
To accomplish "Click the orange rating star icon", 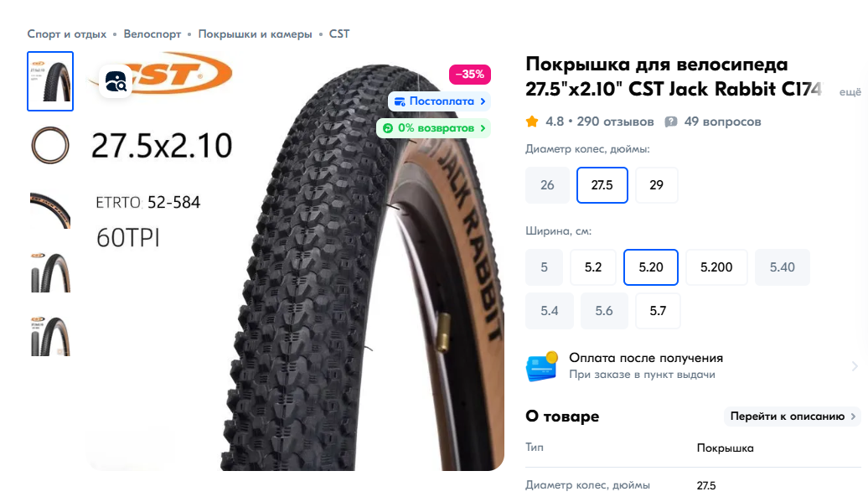I will (532, 122).
